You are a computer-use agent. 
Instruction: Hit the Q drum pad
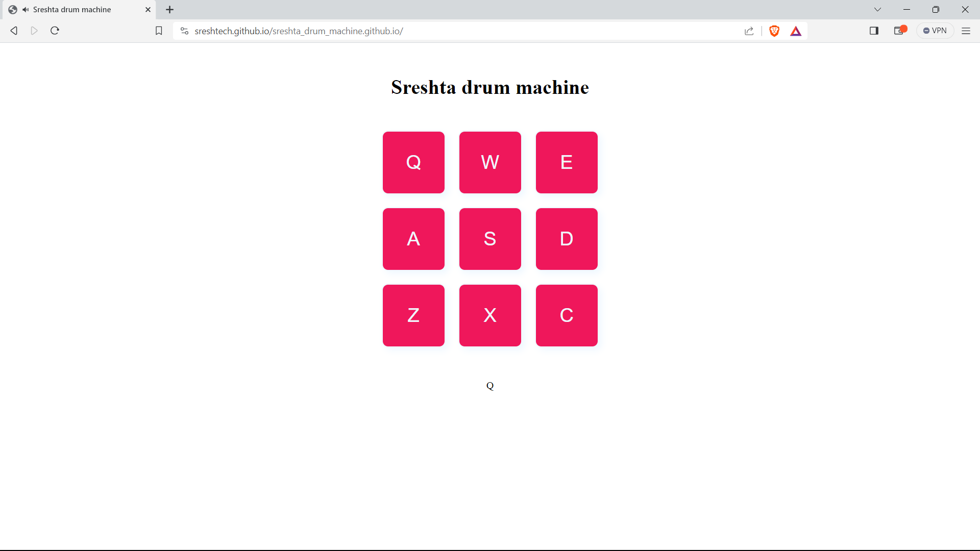413,162
